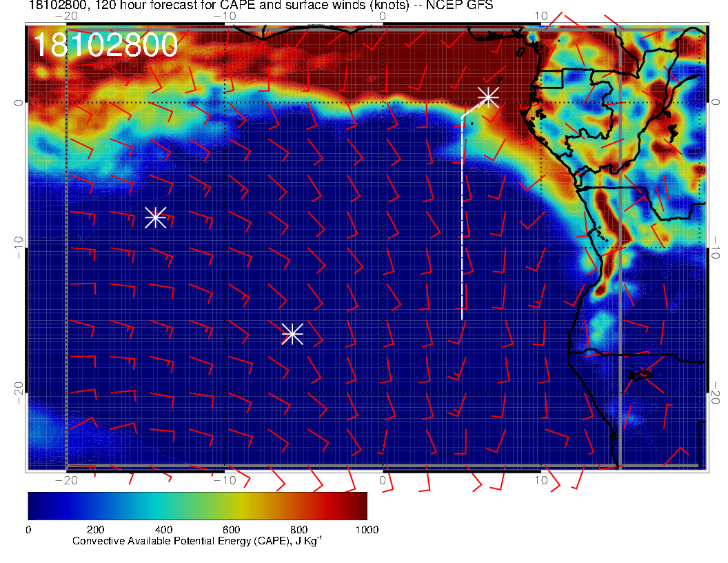Click colorbar tick label 1000
Image resolution: width=728 pixels, height=563 pixels.
point(367,530)
